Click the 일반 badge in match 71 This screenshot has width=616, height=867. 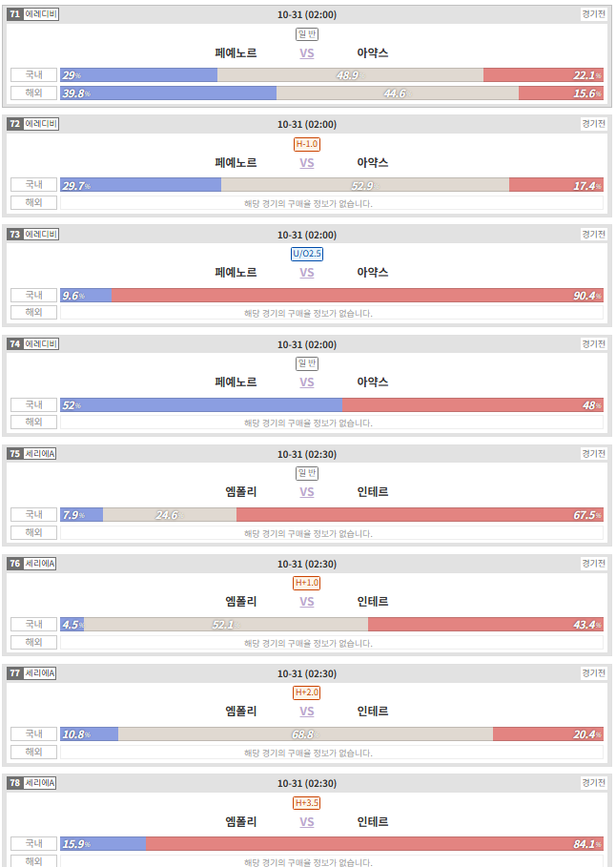307,34
